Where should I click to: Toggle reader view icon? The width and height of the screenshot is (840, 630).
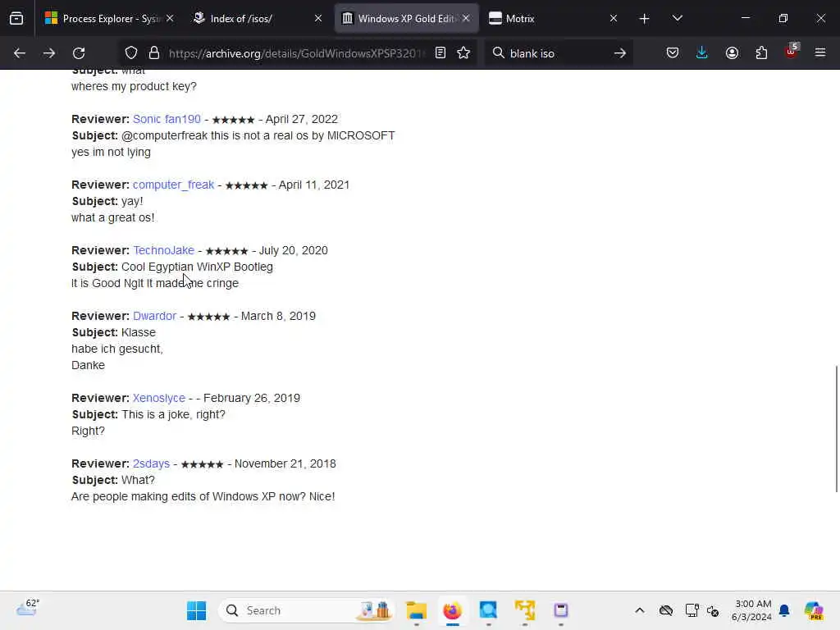441,52
